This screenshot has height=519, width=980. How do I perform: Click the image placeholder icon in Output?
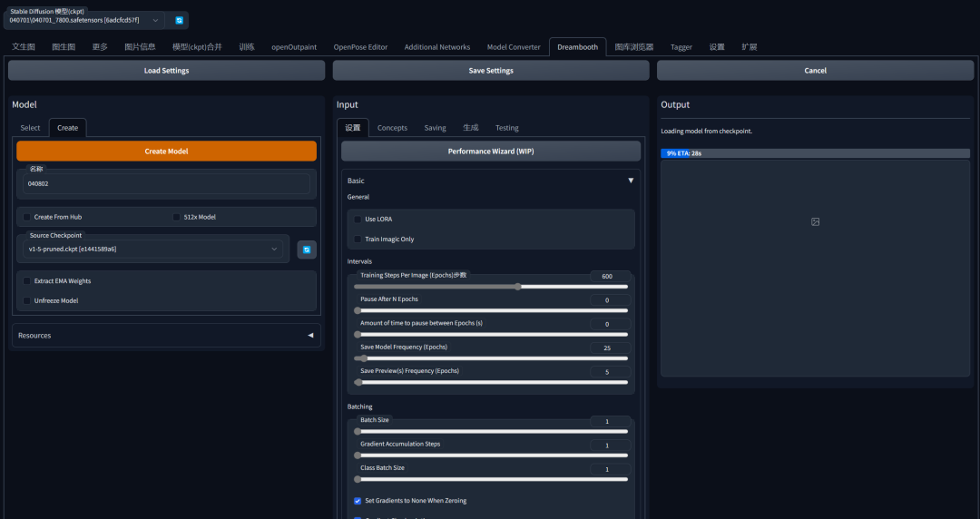click(x=815, y=222)
